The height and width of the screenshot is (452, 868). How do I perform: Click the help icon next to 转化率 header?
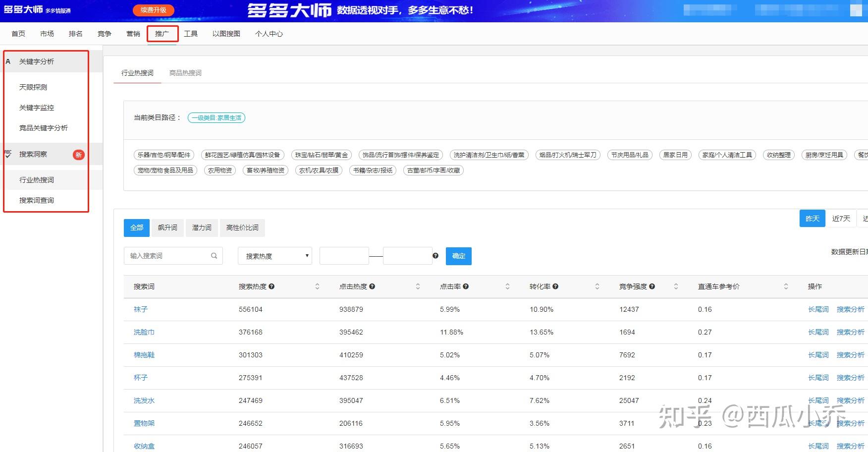point(555,286)
